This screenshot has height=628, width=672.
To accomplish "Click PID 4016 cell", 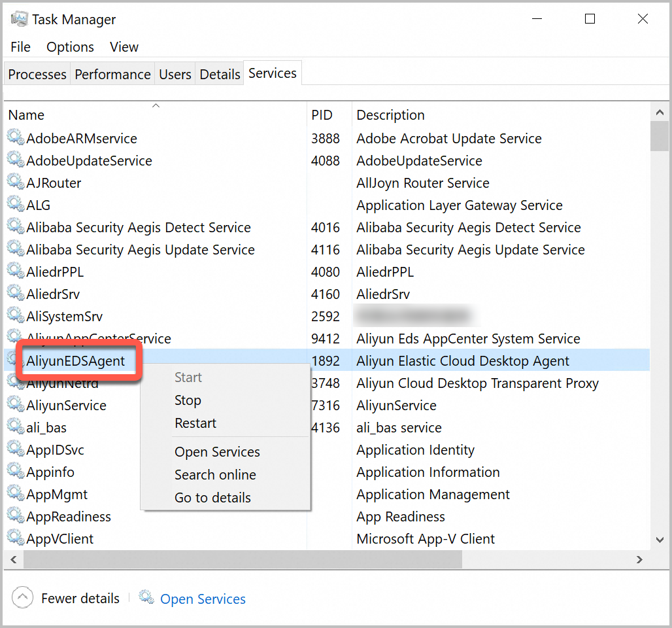I will [326, 228].
